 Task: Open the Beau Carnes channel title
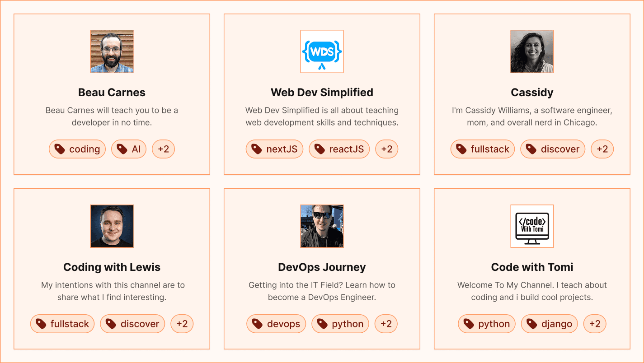[112, 93]
